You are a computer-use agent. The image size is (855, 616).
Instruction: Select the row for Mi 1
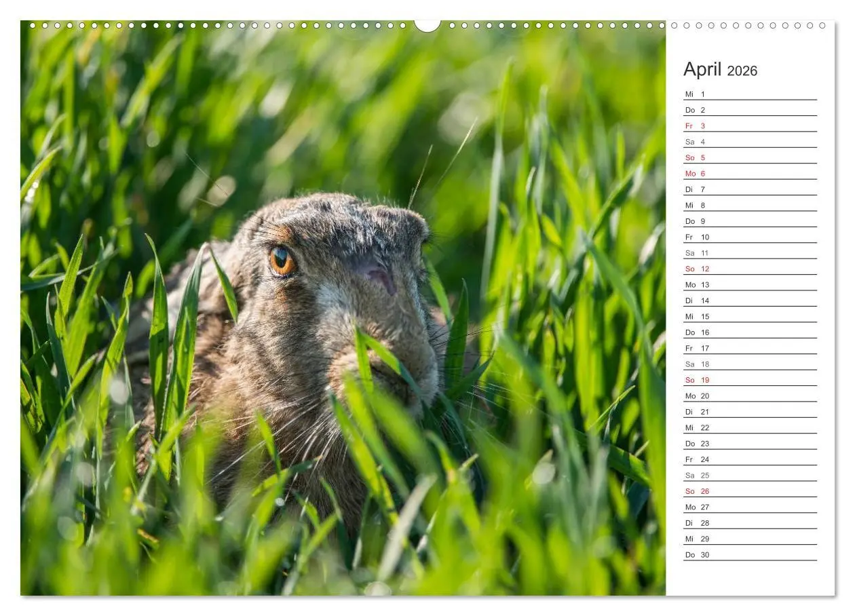click(x=749, y=94)
